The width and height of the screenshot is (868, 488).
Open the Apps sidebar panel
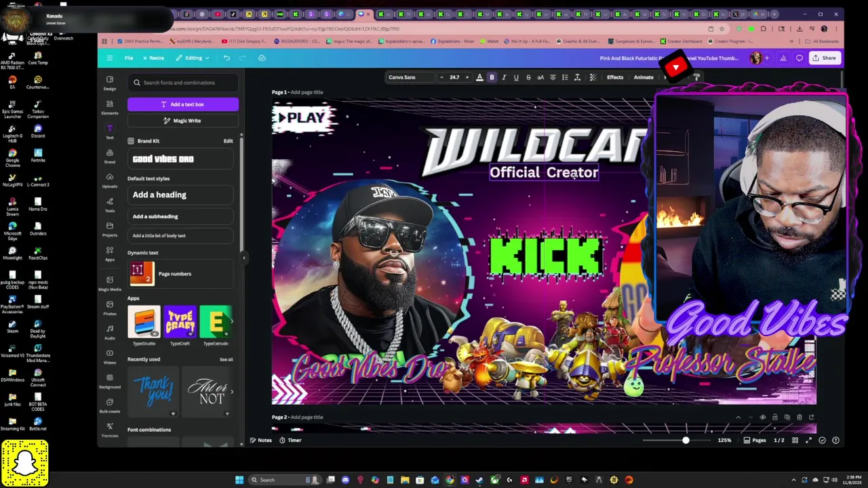(109, 253)
